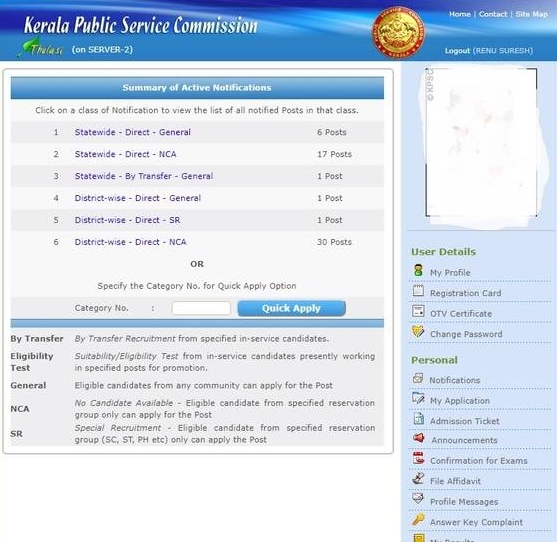
Task: Open Profile Messages text link
Action: (464, 502)
